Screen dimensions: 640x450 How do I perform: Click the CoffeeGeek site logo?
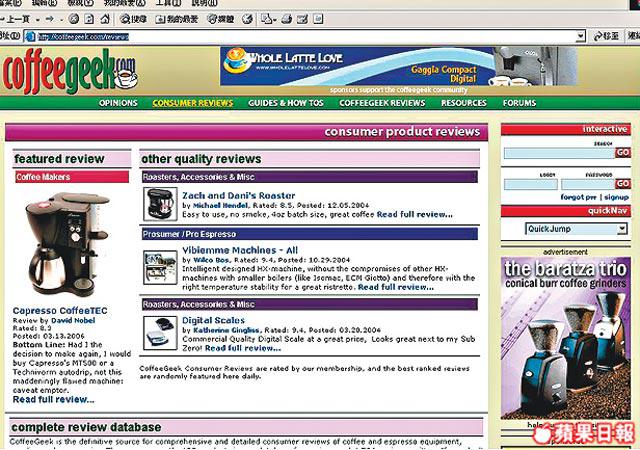click(x=68, y=72)
